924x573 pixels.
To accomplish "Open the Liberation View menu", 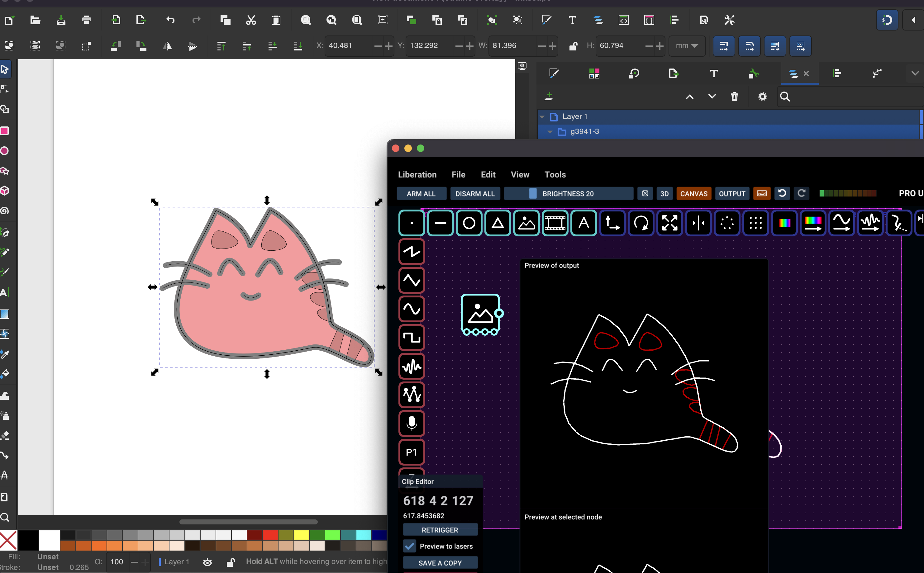I will coord(520,175).
